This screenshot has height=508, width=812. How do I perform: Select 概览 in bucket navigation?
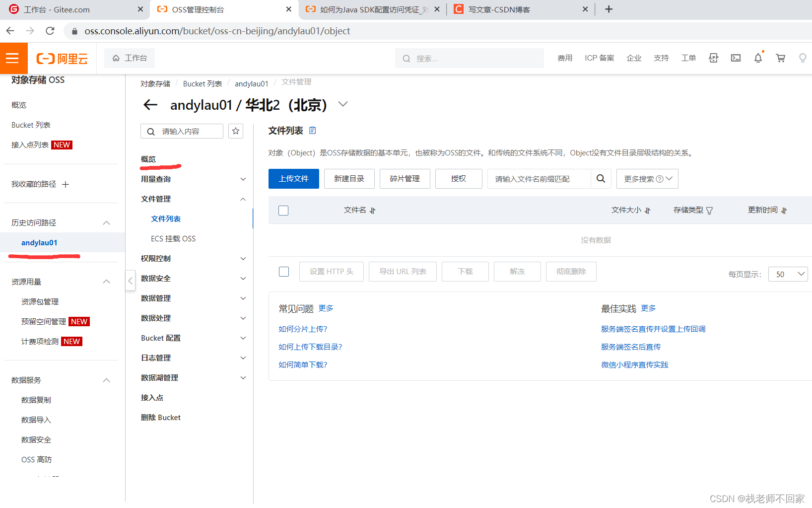click(148, 159)
